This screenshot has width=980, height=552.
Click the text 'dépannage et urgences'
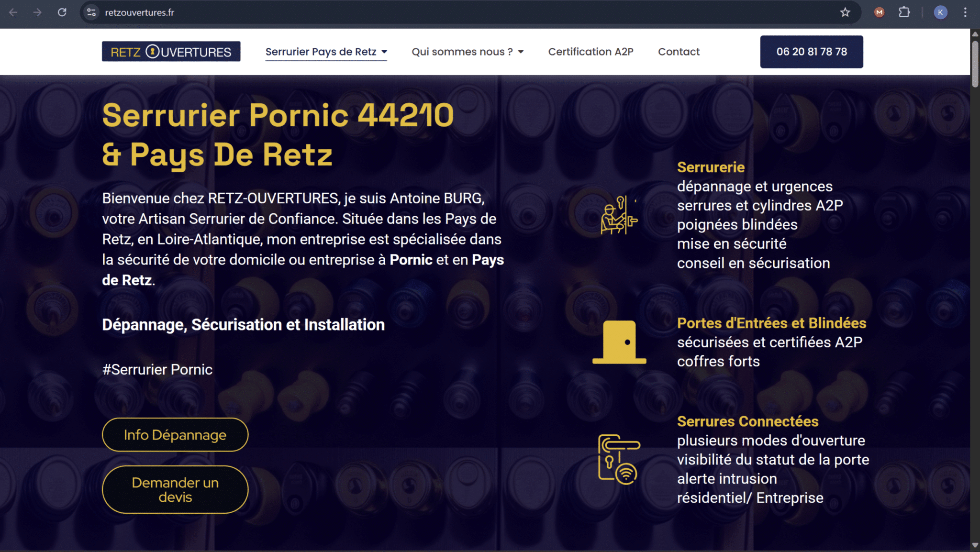coord(755,186)
